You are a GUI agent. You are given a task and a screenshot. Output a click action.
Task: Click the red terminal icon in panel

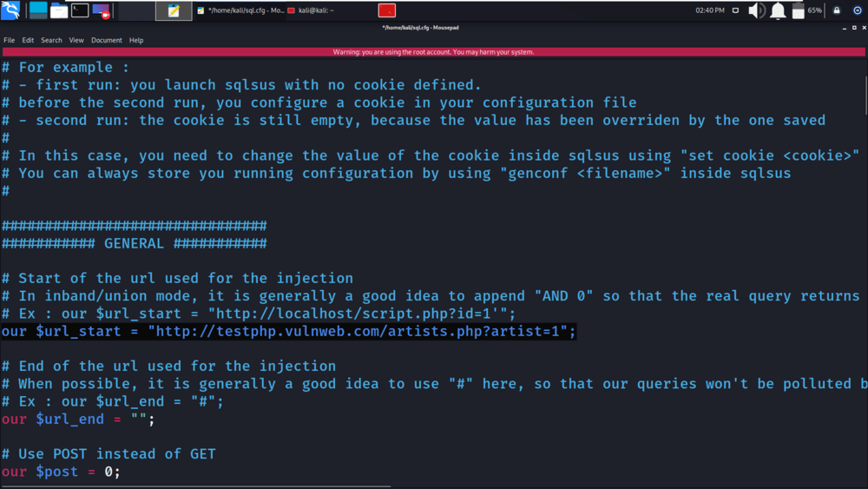(387, 10)
